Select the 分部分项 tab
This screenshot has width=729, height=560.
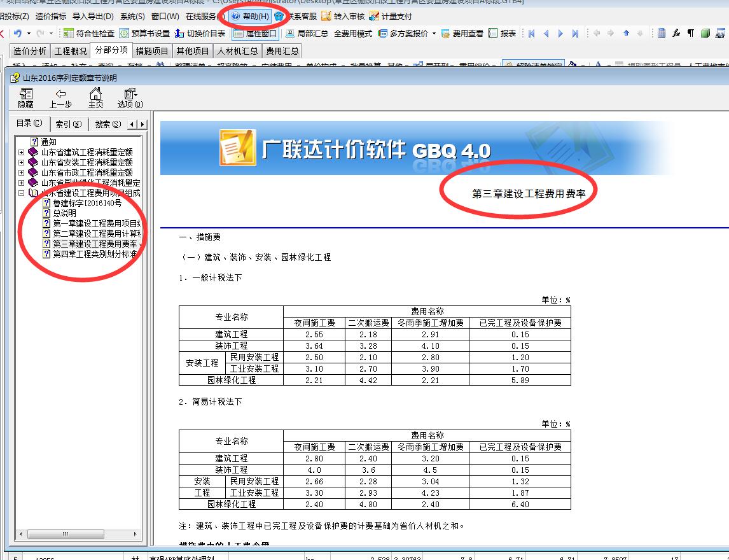pyautogui.click(x=111, y=50)
